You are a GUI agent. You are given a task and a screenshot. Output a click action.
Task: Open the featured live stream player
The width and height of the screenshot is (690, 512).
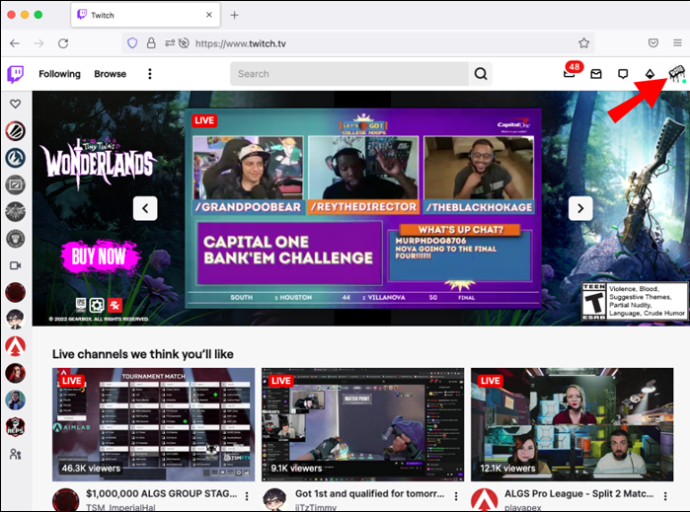coord(363,208)
